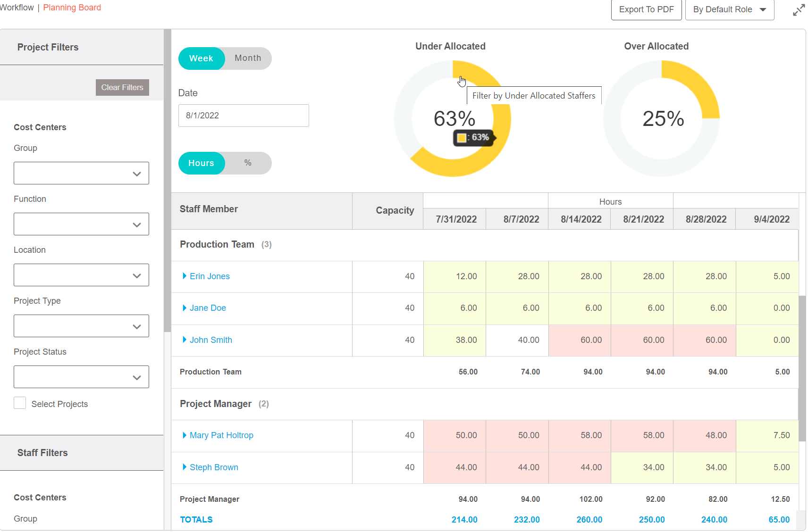808x532 pixels.
Task: Expand John Smith row triangle
Action: click(185, 340)
